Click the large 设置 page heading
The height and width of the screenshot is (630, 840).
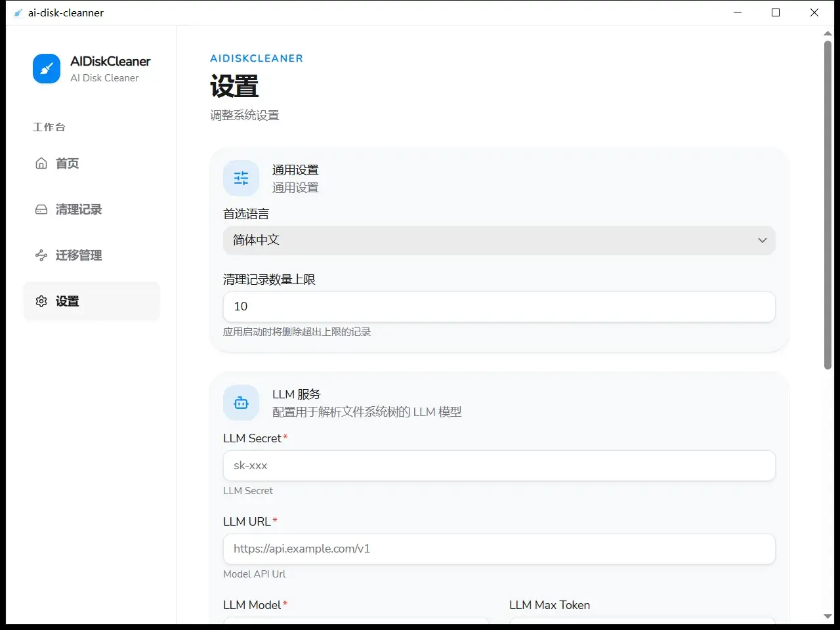click(234, 86)
